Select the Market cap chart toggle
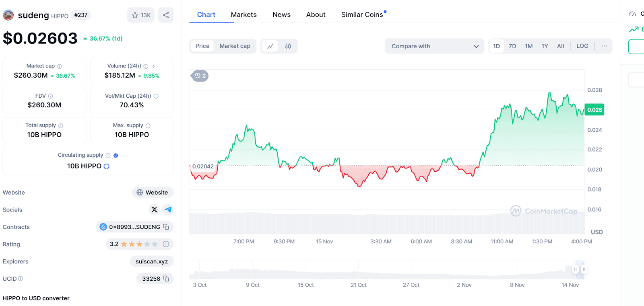Screen dimensions: 644x306 tap(235, 46)
